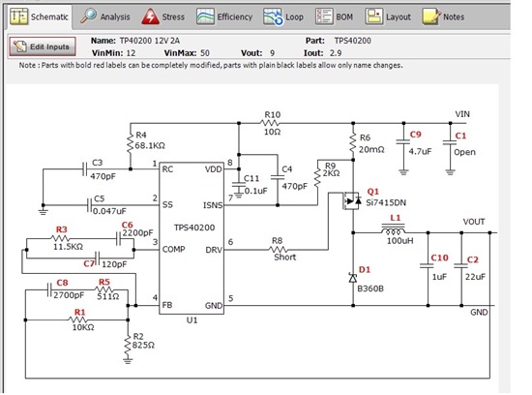The image size is (532, 395).
Task: Select the C7 capacitor symbol
Action: 98,258
